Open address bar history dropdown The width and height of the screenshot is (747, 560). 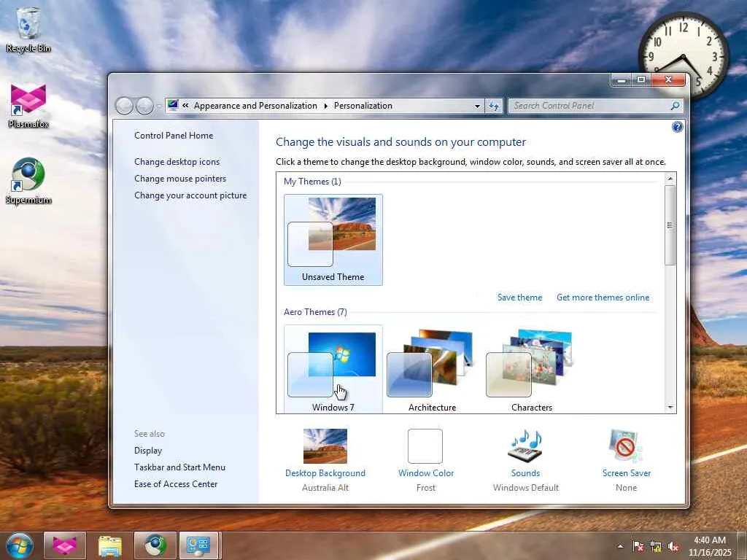[477, 106]
